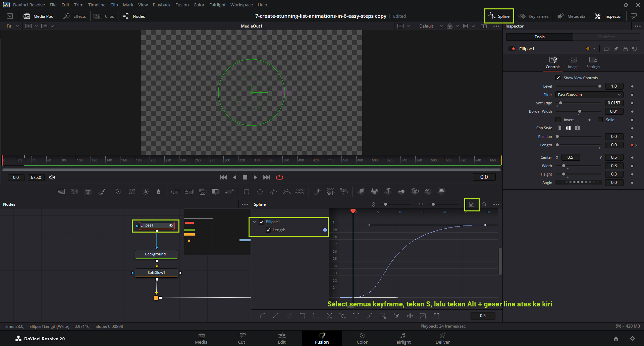Open the Media Pool panel
The width and height of the screenshot is (644, 346).
click(x=39, y=16)
